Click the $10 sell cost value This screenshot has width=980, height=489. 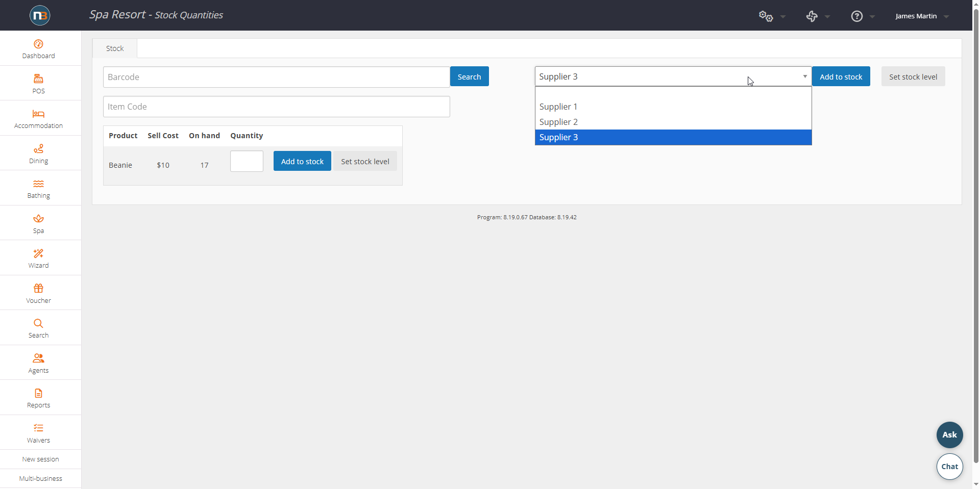[163, 165]
